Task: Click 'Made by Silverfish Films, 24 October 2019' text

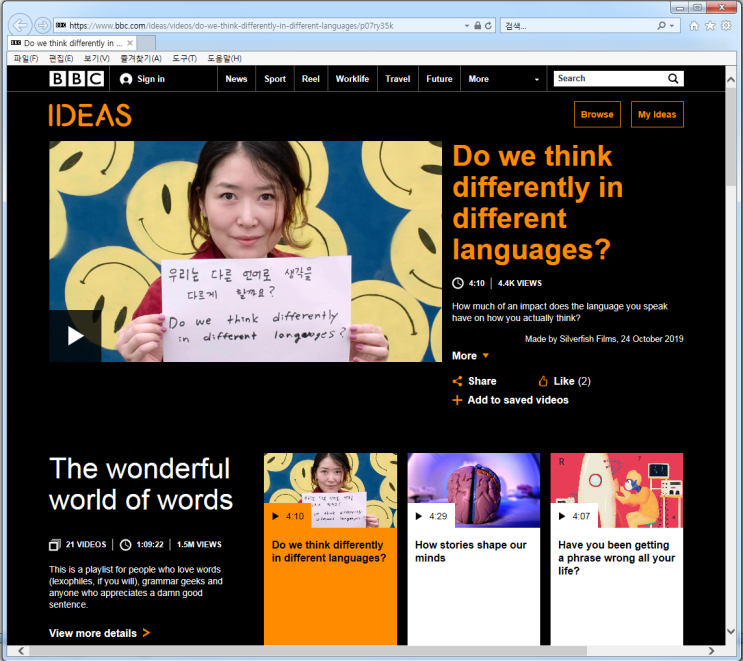Action: (604, 339)
